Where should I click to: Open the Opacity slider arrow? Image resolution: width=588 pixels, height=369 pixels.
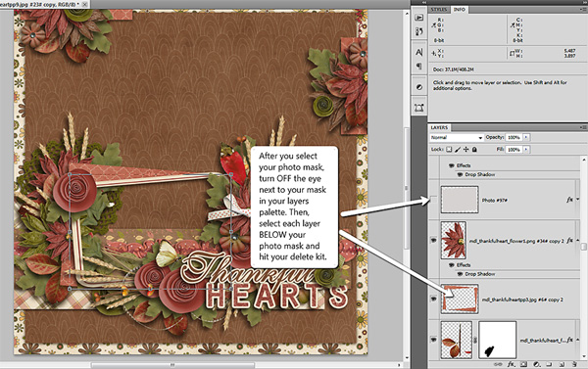[525, 137]
